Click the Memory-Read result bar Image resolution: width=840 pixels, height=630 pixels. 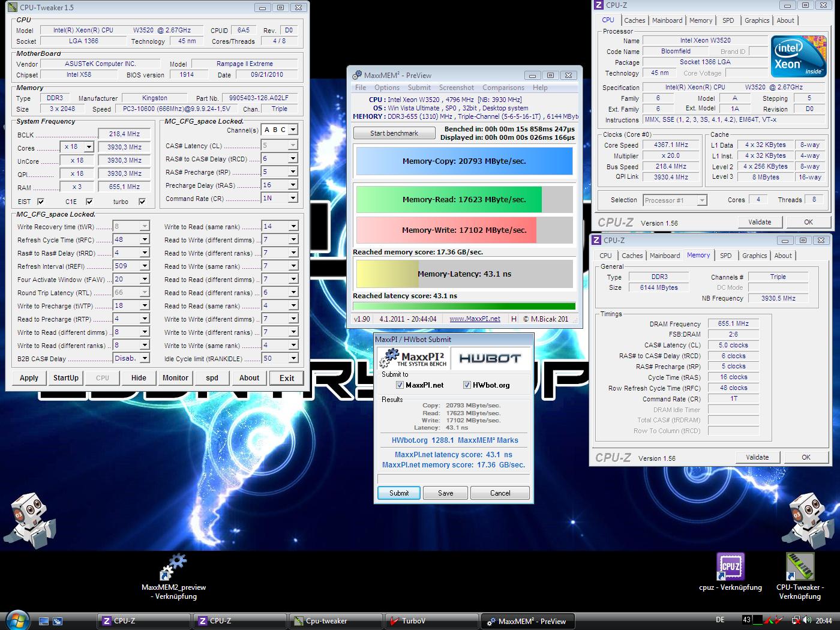point(464,200)
